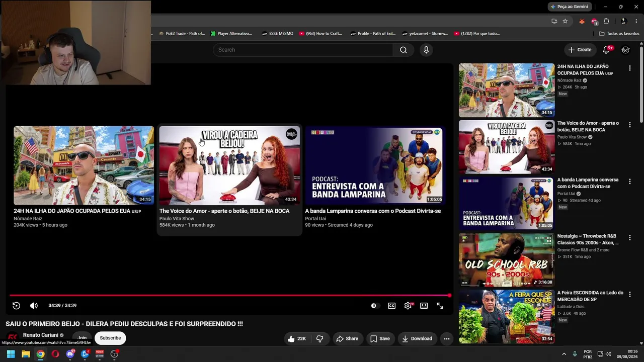Open Opera browser from the taskbar
Image resolution: width=644 pixels, height=362 pixels.
[x=55, y=354]
